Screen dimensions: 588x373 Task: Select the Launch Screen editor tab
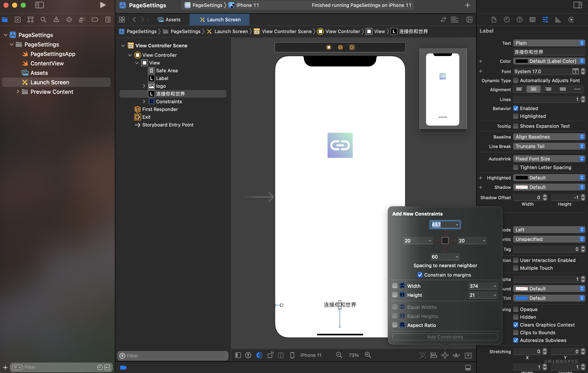point(220,20)
